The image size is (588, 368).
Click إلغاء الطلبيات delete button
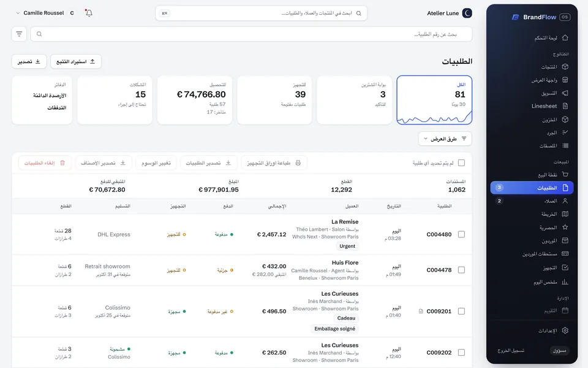coord(45,163)
